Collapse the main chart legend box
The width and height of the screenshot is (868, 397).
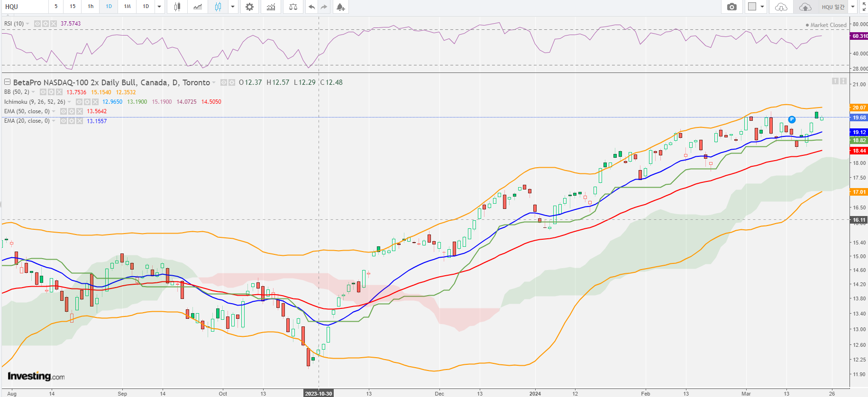tap(7, 82)
